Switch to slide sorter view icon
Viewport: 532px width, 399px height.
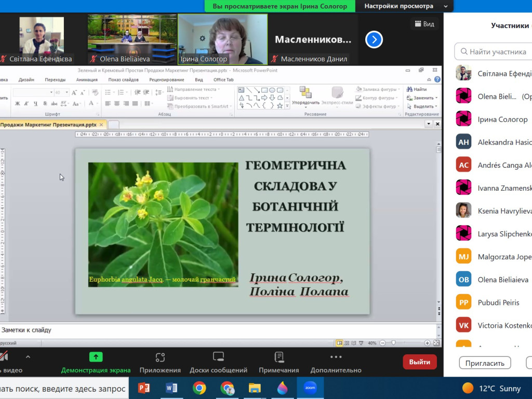(347, 343)
